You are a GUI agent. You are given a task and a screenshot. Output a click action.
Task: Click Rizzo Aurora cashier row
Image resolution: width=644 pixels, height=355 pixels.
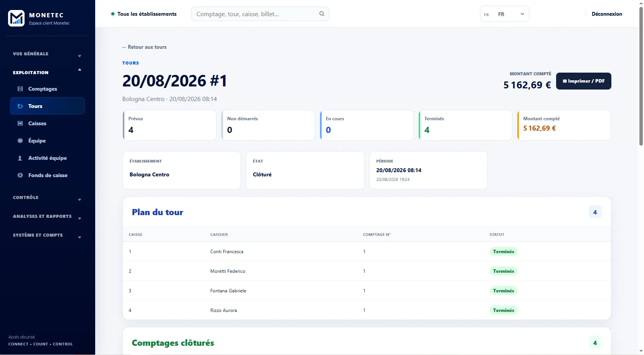367,310
